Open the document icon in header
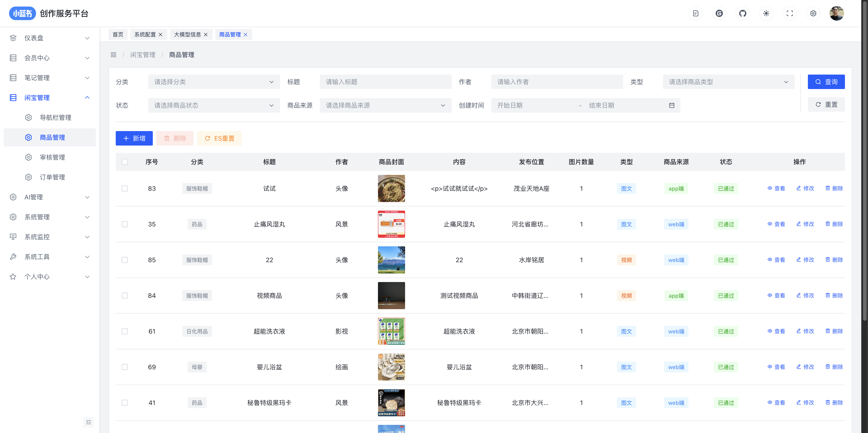 [696, 14]
